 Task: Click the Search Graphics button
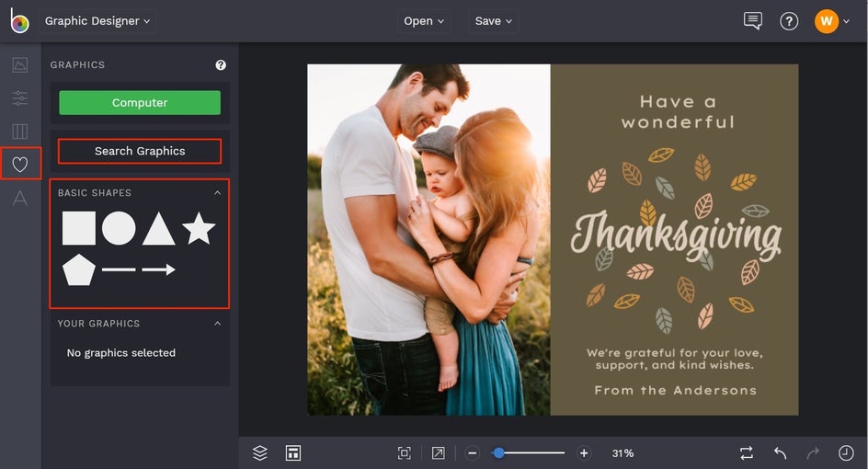[140, 151]
